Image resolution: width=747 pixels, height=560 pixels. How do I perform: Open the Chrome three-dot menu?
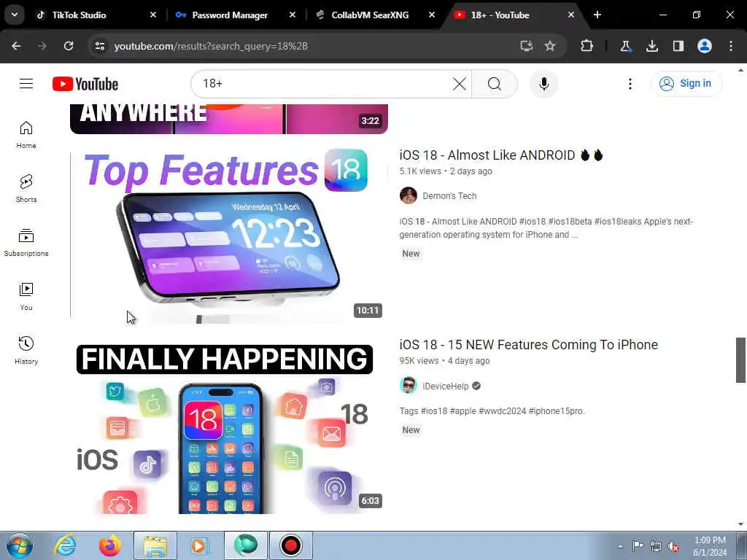coord(731,46)
